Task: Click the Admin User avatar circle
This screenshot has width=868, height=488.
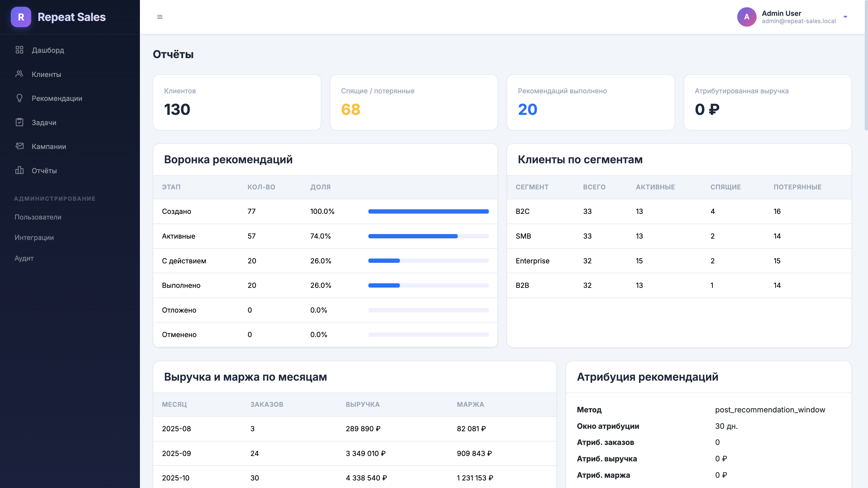Action: pos(747,17)
